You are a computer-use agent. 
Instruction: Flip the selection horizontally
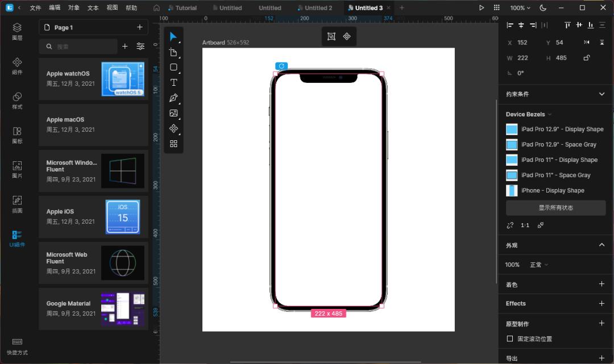tap(587, 42)
